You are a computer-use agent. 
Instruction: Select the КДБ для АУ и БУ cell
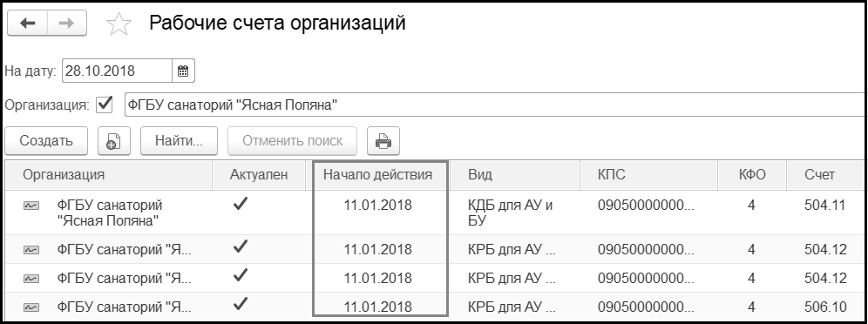tap(511, 213)
